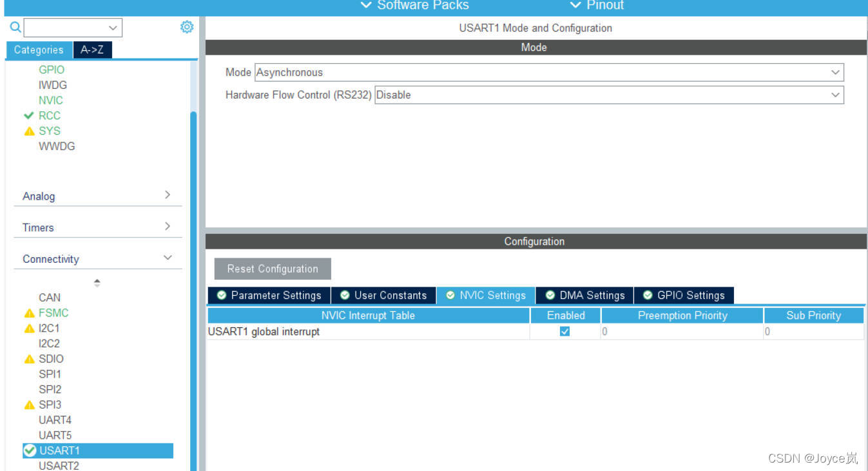Select IWDG in the peripheral list
This screenshot has width=868, height=471.
point(53,85)
